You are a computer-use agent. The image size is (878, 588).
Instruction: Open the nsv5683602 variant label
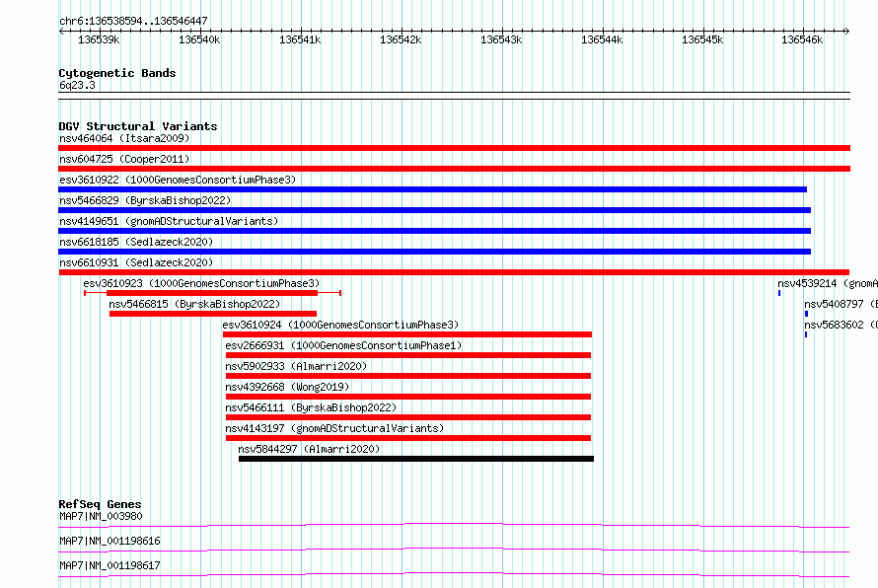coord(841,325)
